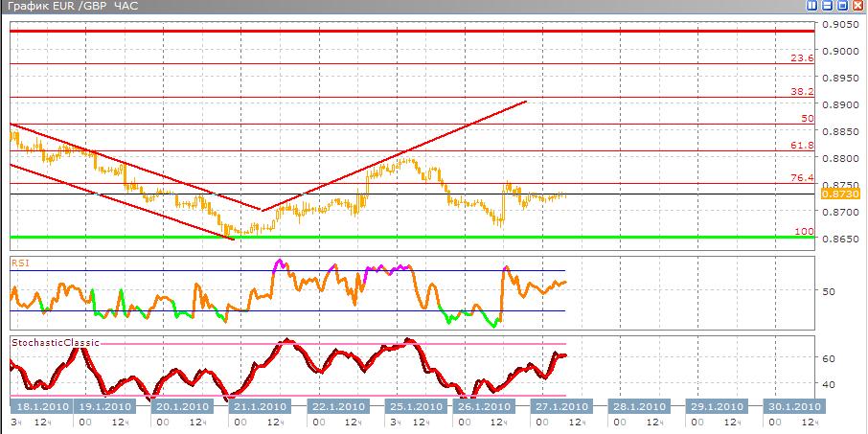Viewport: 868px width, 434px height.
Task: Click the RSI scale value 50
Action: (x=829, y=291)
